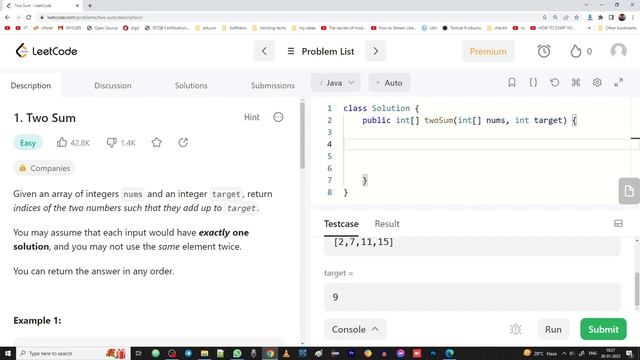Click the testcase panel scrollbar
The width and height of the screenshot is (640, 360).
point(637,289)
